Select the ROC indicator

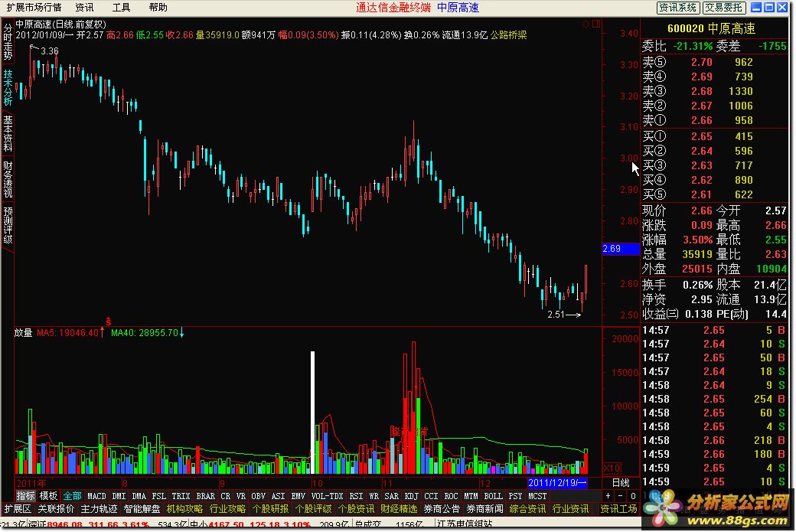(451, 496)
